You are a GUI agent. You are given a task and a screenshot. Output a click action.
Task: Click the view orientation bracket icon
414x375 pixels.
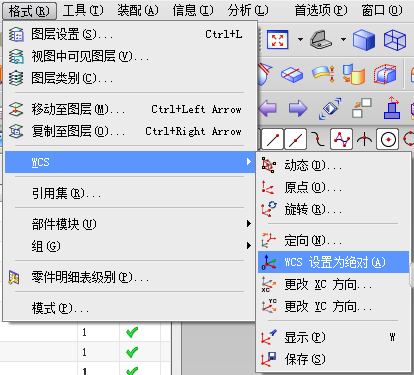click(x=321, y=40)
